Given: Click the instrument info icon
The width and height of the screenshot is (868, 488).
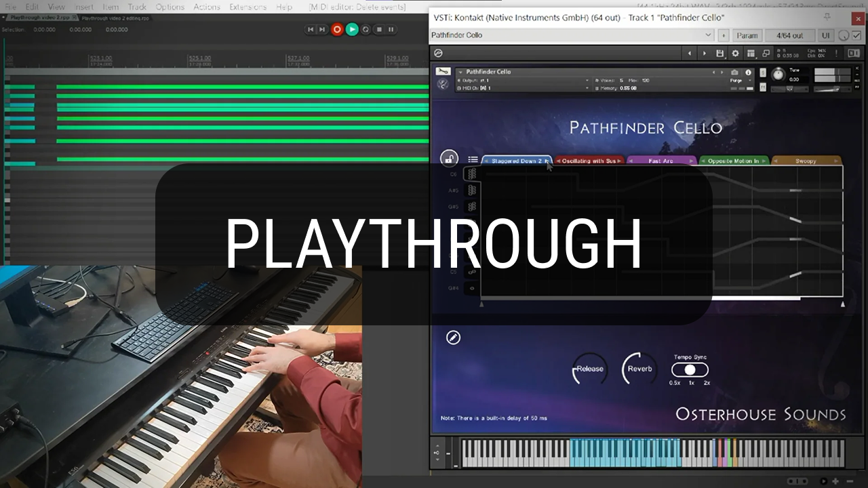Looking at the screenshot, I should tap(749, 72).
